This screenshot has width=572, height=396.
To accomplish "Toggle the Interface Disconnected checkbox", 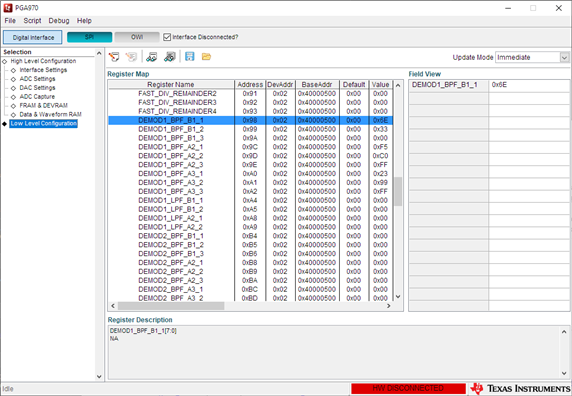I will click(x=167, y=37).
